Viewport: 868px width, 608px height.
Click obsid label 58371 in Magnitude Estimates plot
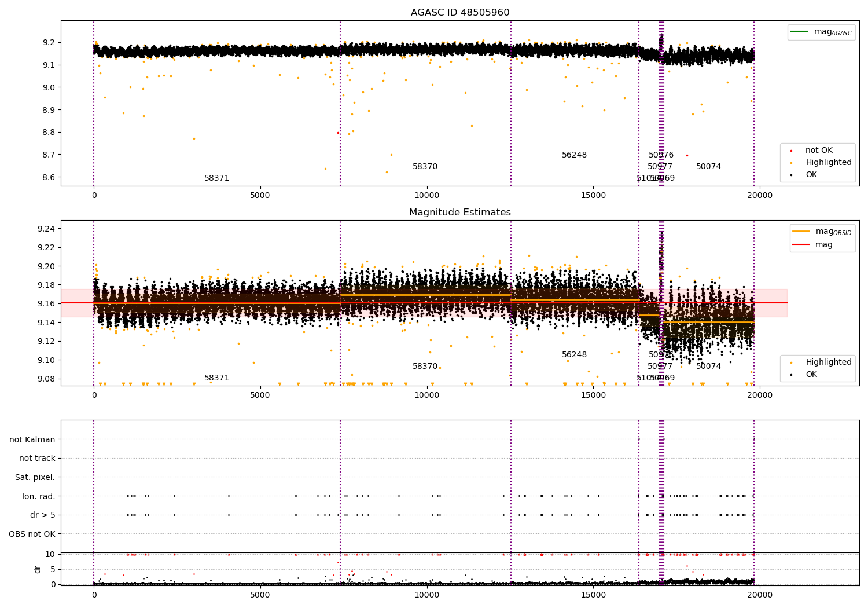click(216, 378)
